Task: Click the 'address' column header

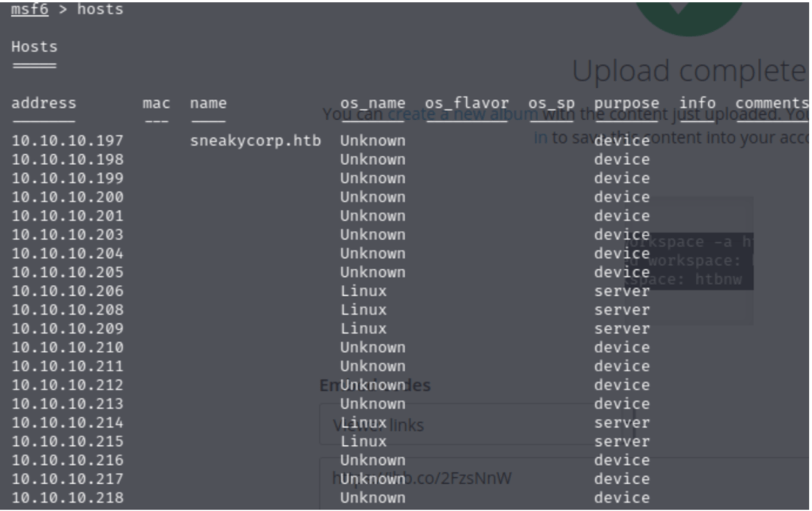Action: tap(44, 103)
